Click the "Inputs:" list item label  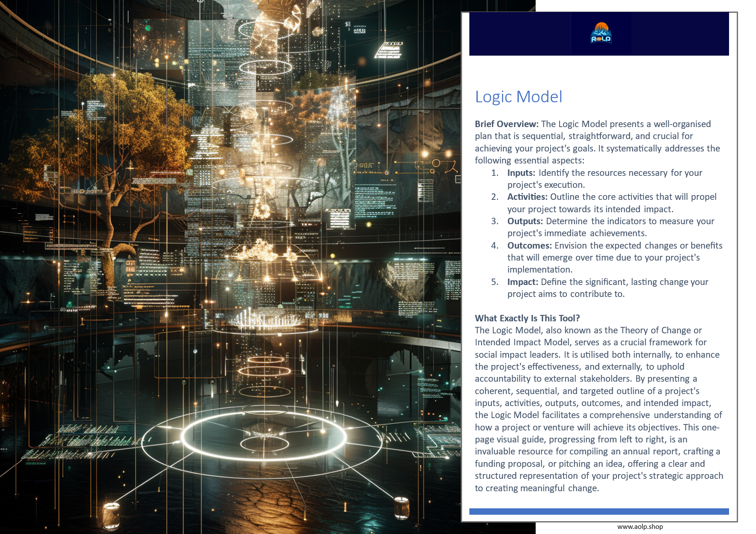pos(521,173)
